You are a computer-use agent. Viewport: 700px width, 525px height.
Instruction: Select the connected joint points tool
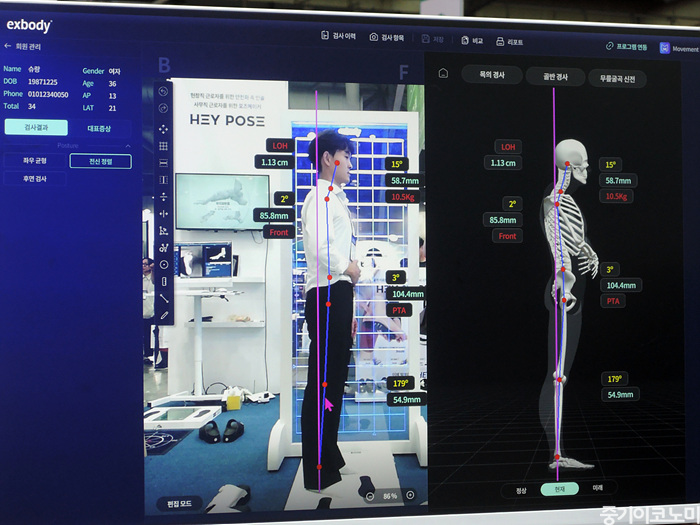click(x=163, y=248)
